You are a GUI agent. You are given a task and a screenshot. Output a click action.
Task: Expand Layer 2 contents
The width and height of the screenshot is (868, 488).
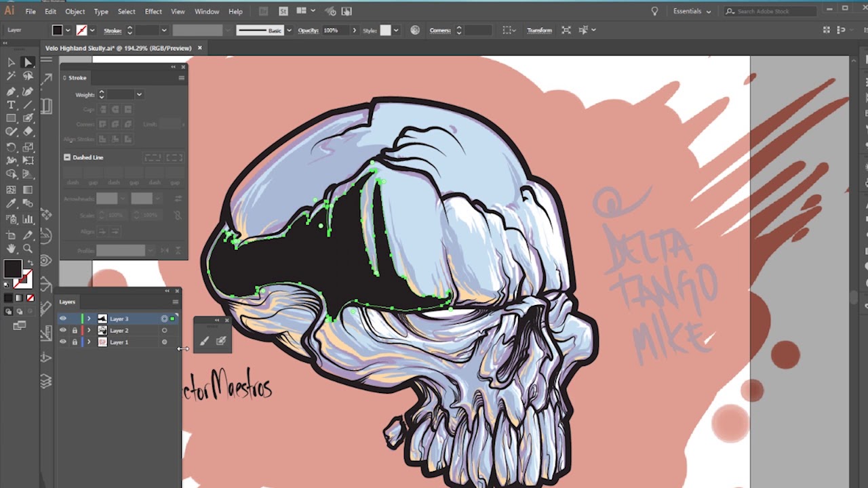coord(89,331)
